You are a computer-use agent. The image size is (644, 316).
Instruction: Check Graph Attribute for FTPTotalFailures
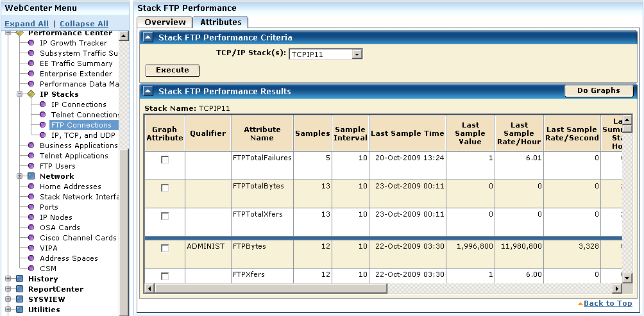[x=165, y=160]
